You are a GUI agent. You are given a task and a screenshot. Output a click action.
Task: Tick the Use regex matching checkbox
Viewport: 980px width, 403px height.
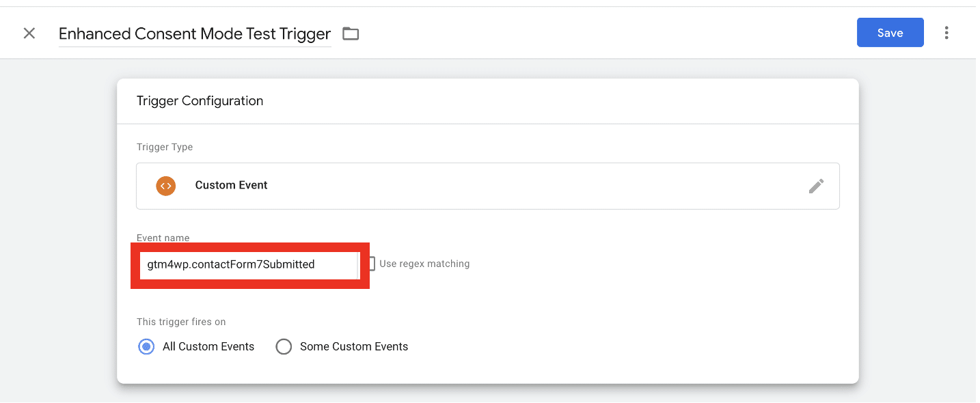(x=372, y=264)
